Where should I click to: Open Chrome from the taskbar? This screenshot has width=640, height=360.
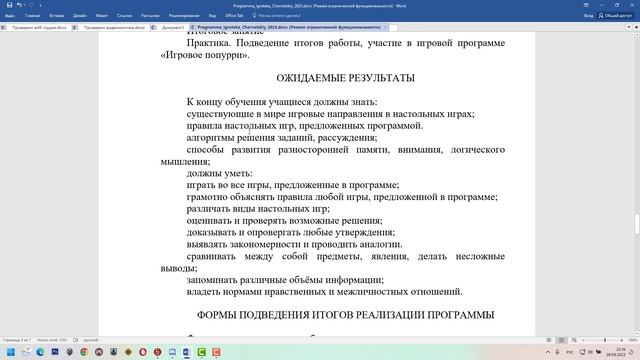coord(84,352)
